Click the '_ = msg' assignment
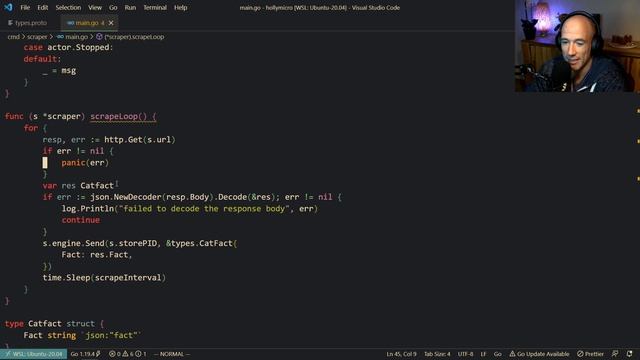 click(x=59, y=70)
